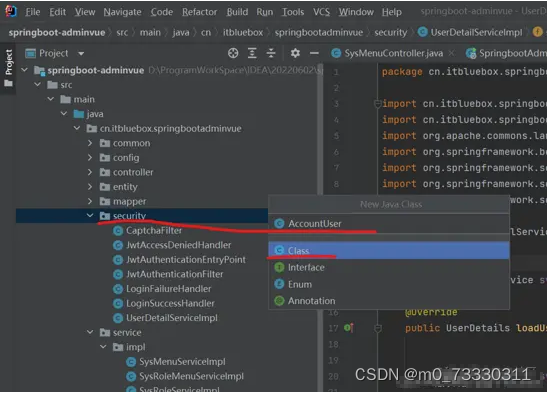Click springboot-adminvue breadcrumb in navigation bar
This screenshot has height=393, width=547.
[57, 32]
